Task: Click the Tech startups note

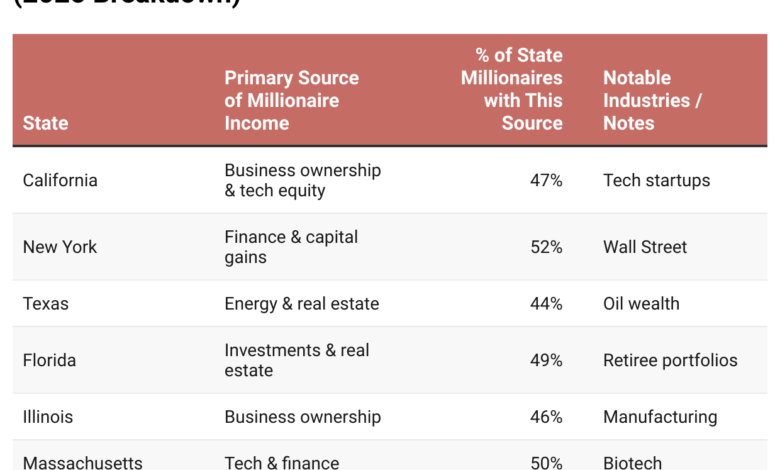Action: click(656, 180)
